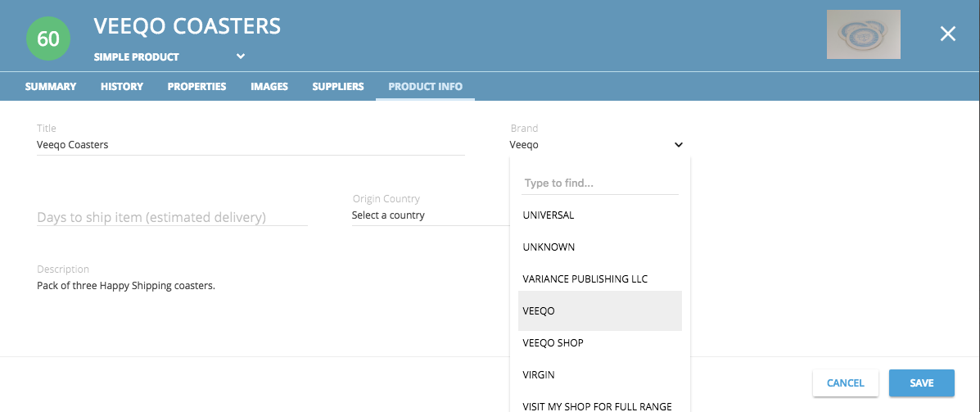The image size is (980, 412).
Task: Choose UNIVERSAL from the brand list
Action: (x=600, y=215)
